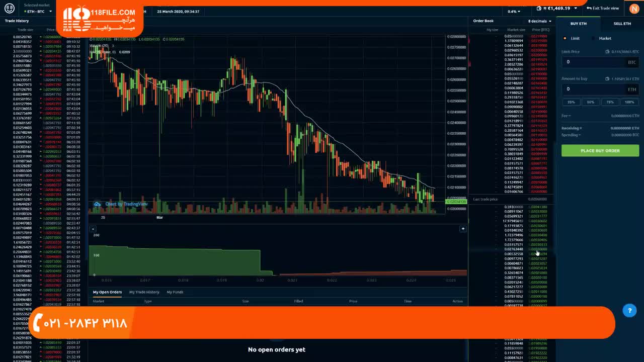Click the smiley exchange logo icon
This screenshot has width=644, height=362.
coord(9,8)
